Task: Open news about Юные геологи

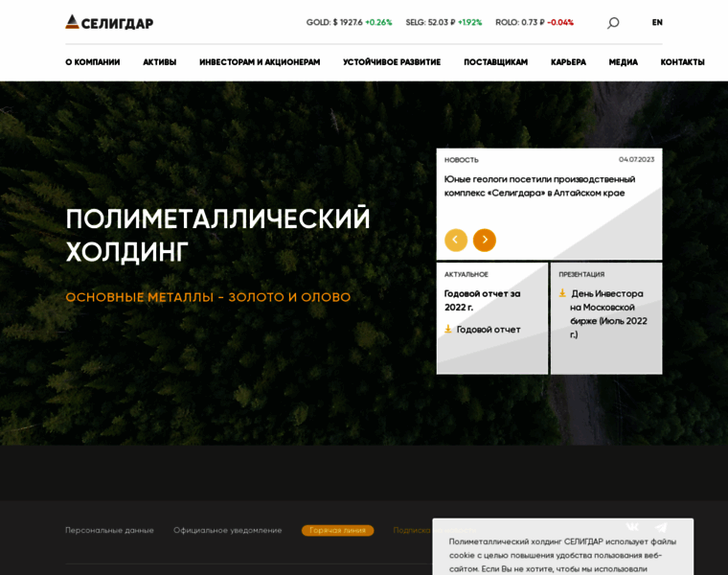Action: coord(539,186)
